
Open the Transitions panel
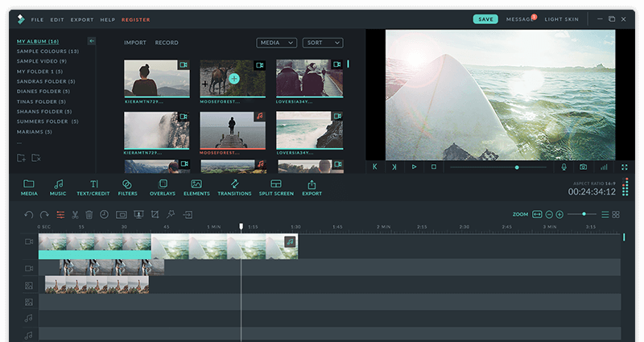pos(234,187)
